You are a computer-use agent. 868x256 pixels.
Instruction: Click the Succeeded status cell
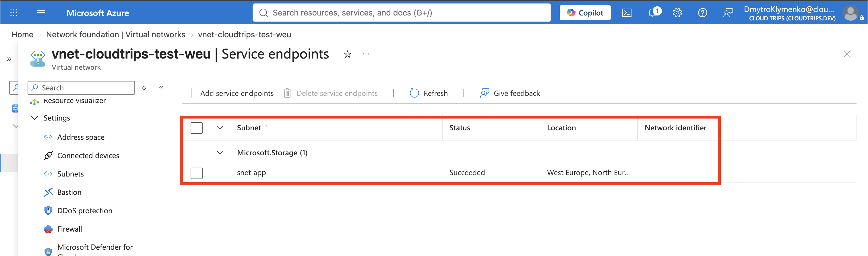(x=467, y=172)
